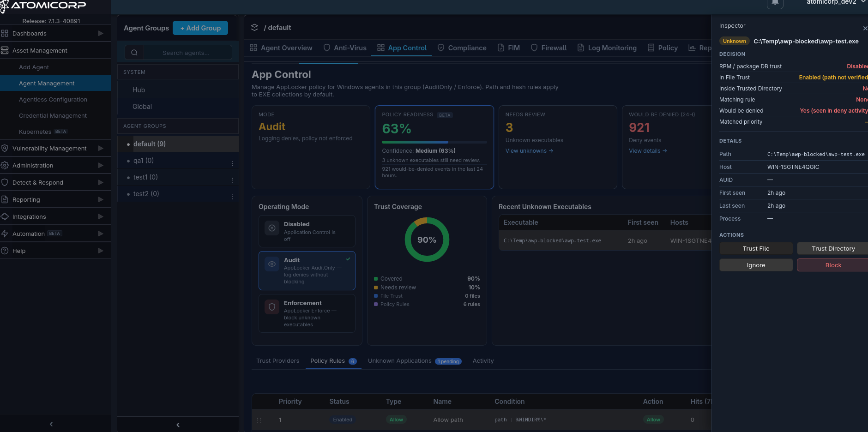The width and height of the screenshot is (868, 432).
Task: Toggle the Enabled status of rule 1
Action: pos(343,420)
